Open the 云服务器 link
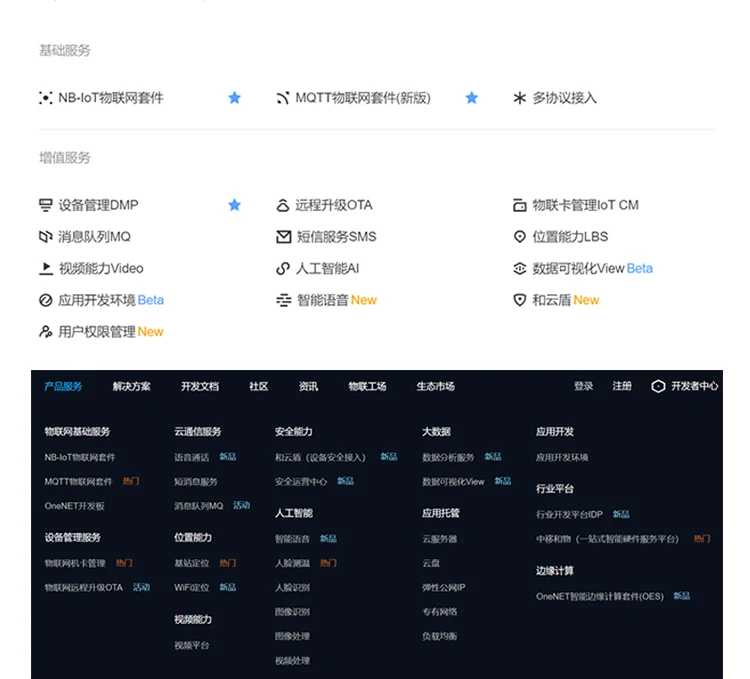Screen dimensions: 750x679 tap(440, 539)
